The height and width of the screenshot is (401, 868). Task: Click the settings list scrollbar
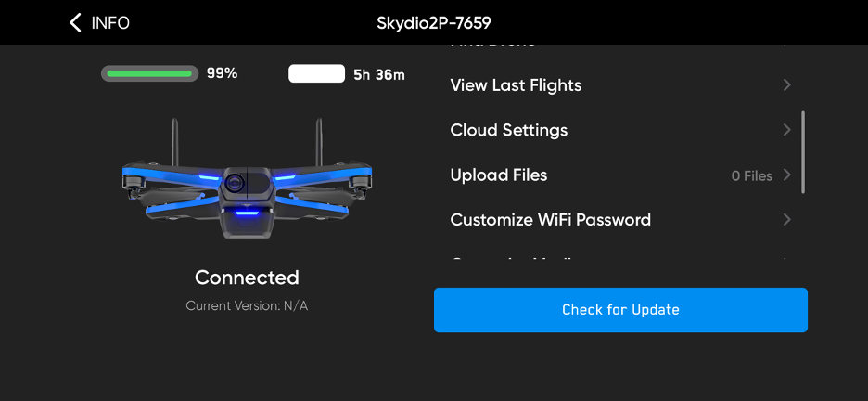(x=802, y=152)
